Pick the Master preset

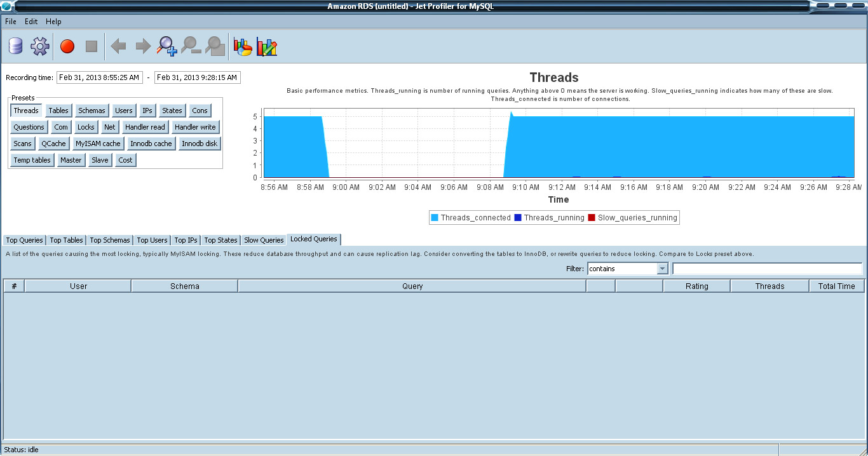pyautogui.click(x=71, y=160)
